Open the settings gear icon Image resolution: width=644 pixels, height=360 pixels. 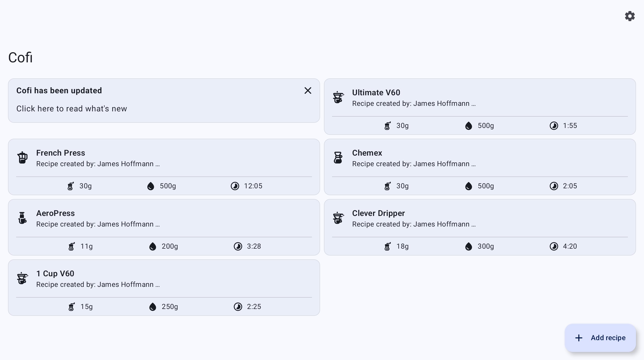pyautogui.click(x=630, y=16)
